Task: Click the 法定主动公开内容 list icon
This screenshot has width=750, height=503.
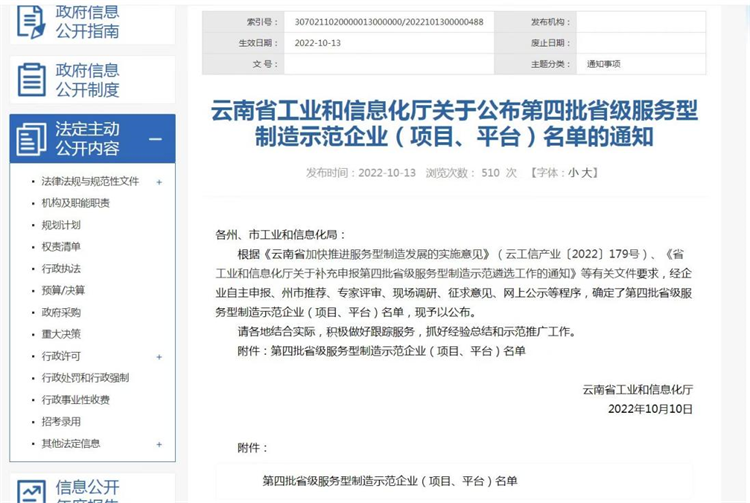Action: click(x=31, y=139)
